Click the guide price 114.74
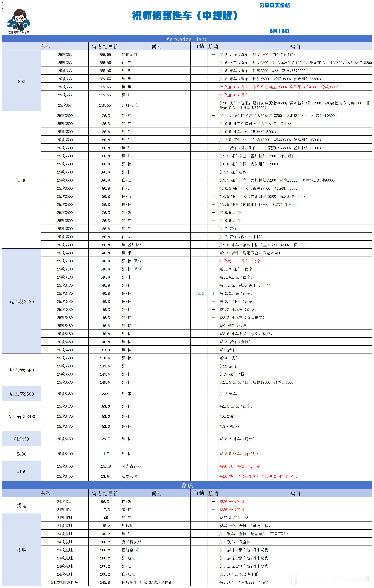This screenshot has width=374, height=588. [x=105, y=454]
